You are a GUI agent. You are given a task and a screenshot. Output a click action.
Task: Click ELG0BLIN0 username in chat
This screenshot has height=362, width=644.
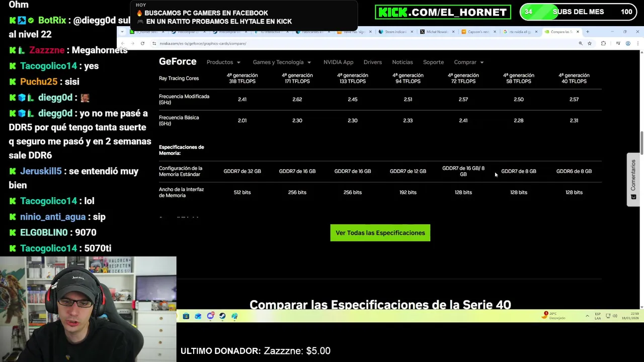click(x=44, y=232)
